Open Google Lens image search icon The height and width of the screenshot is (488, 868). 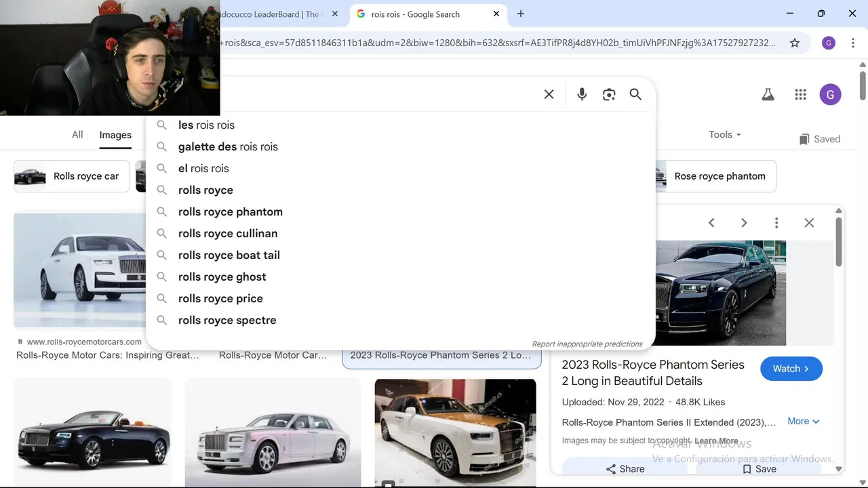pyautogui.click(x=609, y=94)
